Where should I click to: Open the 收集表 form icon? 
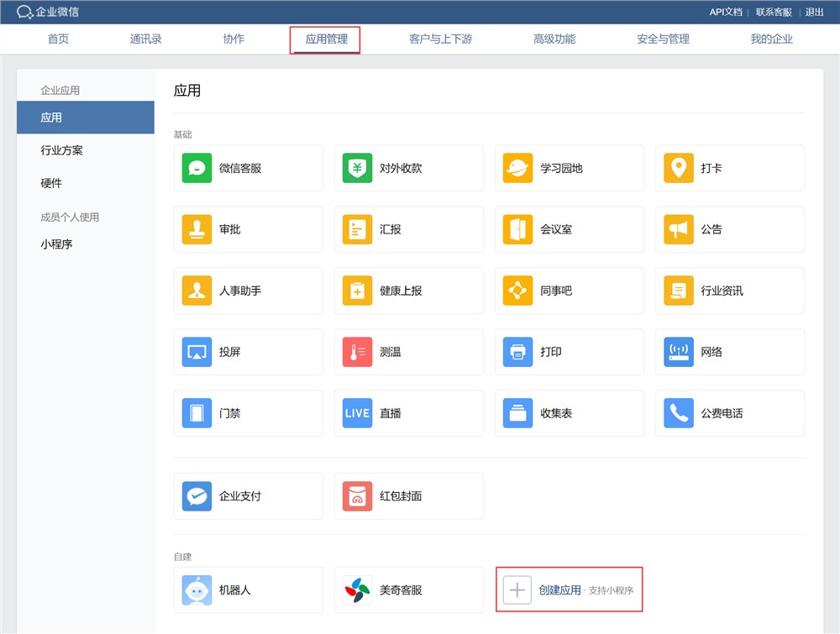tap(518, 413)
